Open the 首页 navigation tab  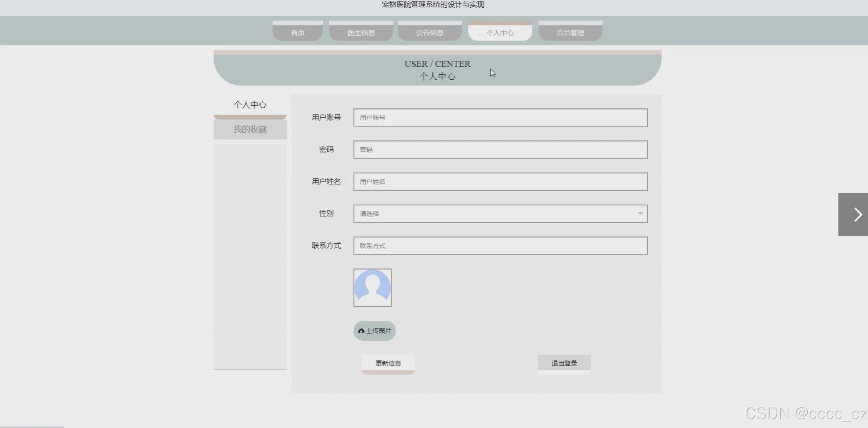pos(297,33)
